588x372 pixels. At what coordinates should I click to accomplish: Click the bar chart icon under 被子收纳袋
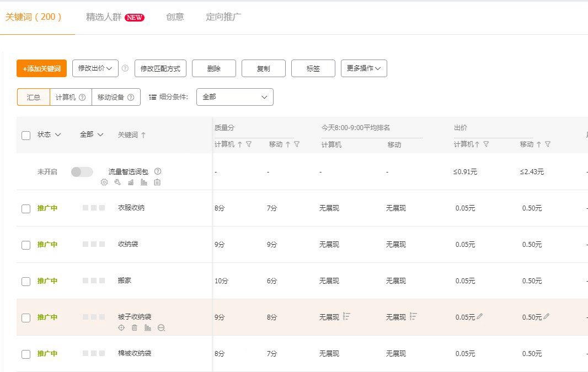pyautogui.click(x=148, y=328)
